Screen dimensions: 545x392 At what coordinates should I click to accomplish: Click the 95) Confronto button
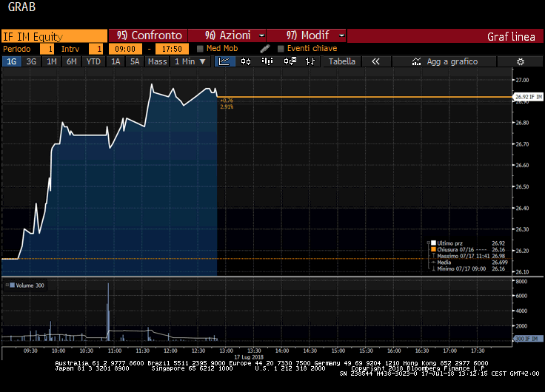click(148, 36)
